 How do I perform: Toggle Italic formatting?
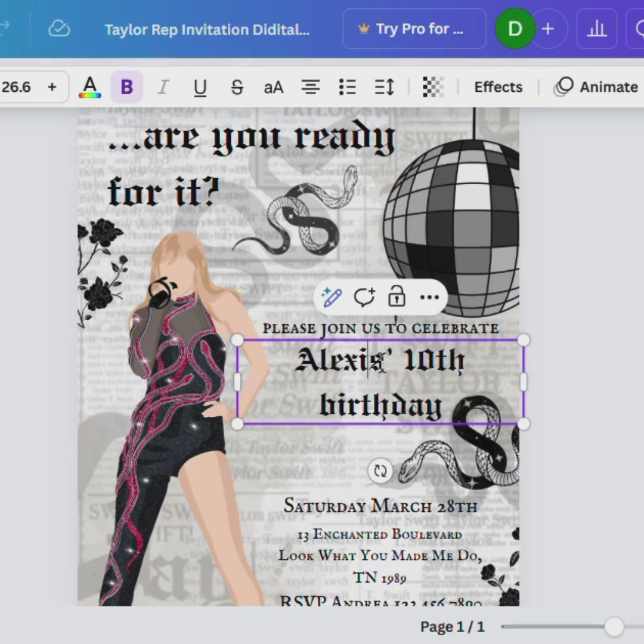pos(163,87)
